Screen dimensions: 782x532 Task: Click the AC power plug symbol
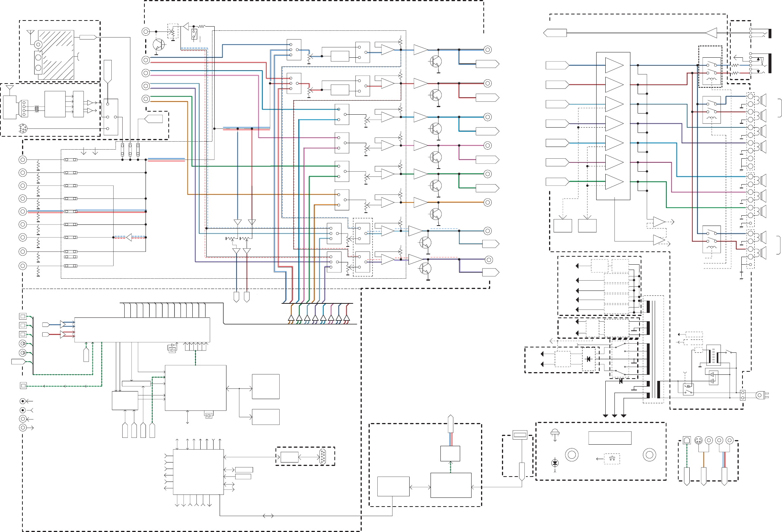pos(761,395)
